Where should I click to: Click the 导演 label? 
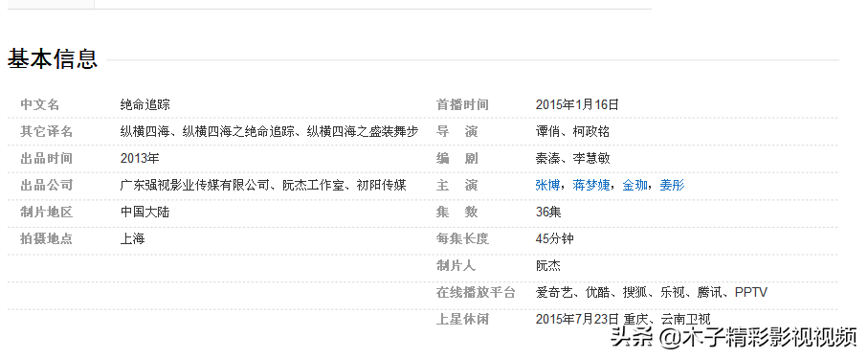pos(456,132)
